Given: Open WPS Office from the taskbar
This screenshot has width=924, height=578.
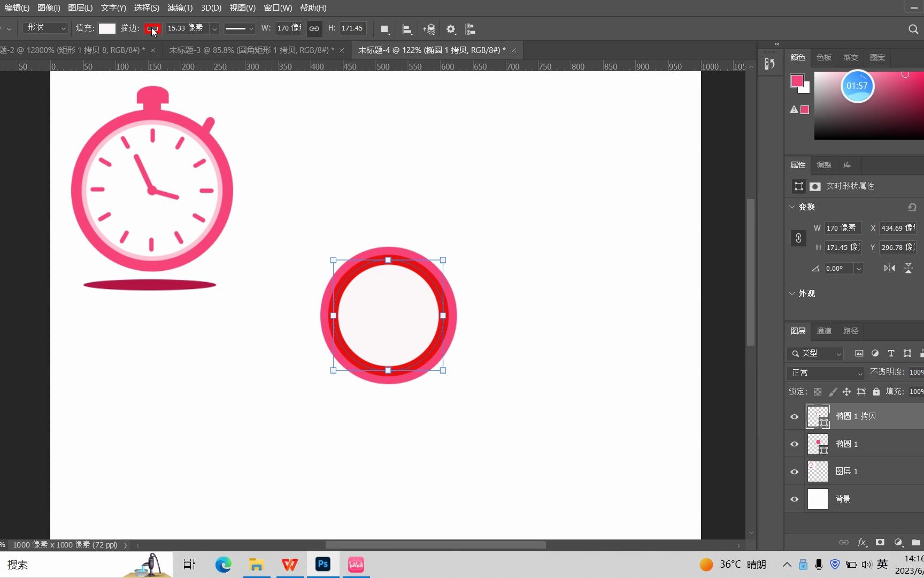Looking at the screenshot, I should click(x=289, y=565).
